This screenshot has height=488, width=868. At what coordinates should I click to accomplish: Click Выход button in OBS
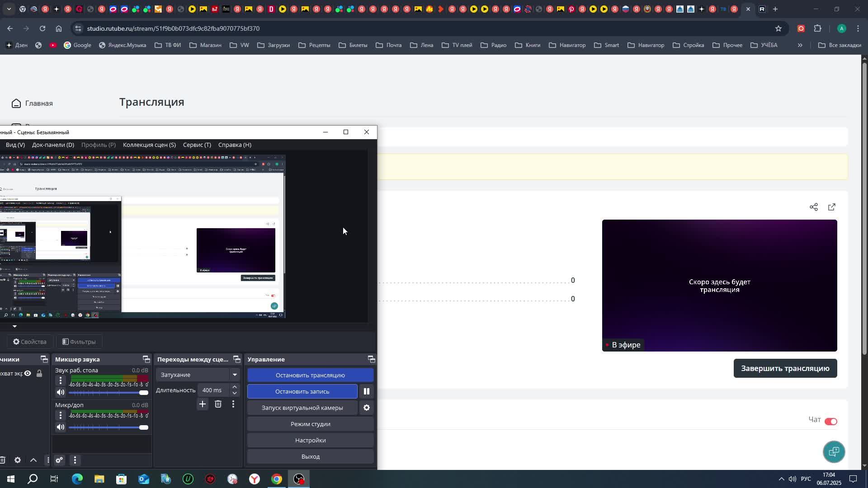coord(310,456)
